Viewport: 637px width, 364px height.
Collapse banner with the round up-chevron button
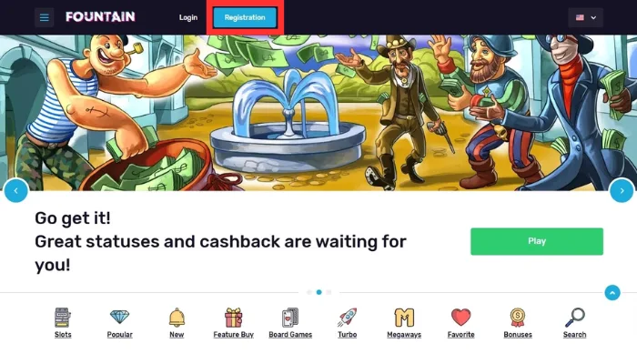612,292
